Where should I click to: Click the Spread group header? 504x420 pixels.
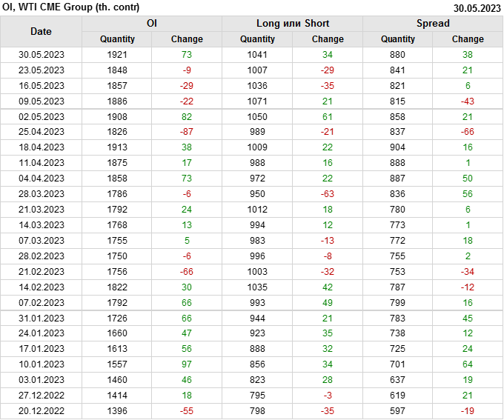433,23
